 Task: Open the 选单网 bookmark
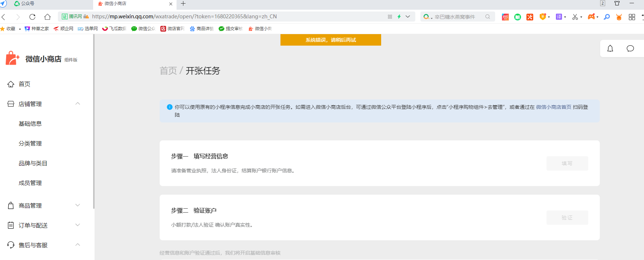click(88, 29)
